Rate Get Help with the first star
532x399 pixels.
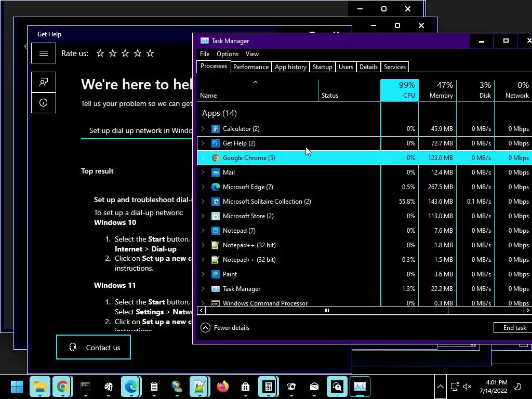coord(100,54)
